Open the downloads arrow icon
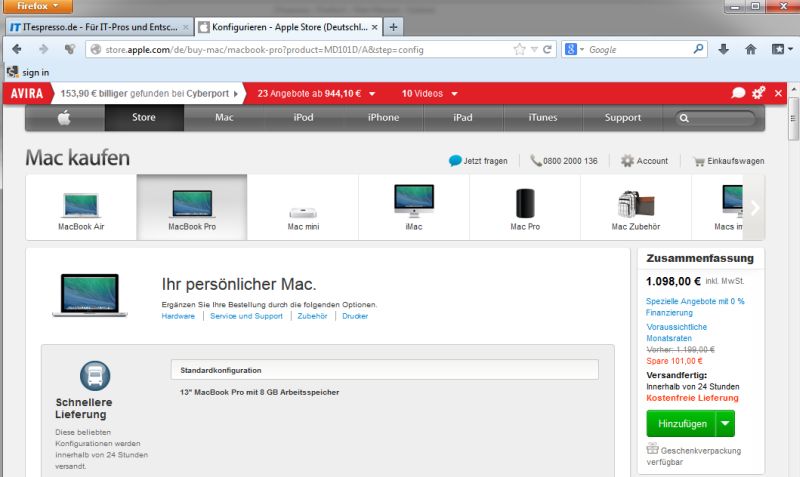Viewport: 800px width, 477px height. 723,49
